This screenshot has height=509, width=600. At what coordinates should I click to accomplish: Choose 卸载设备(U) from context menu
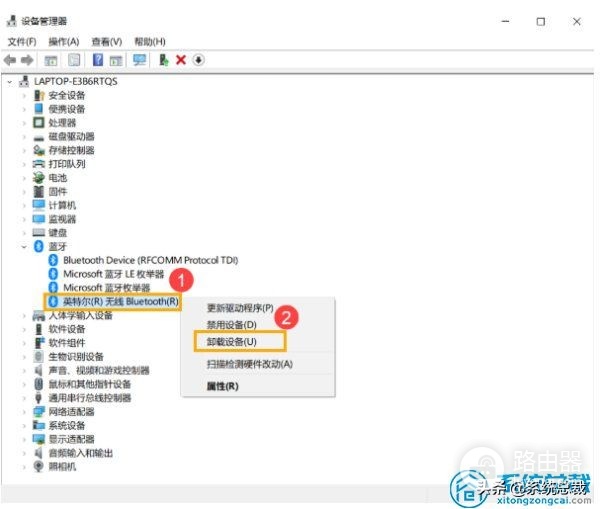tap(232, 342)
